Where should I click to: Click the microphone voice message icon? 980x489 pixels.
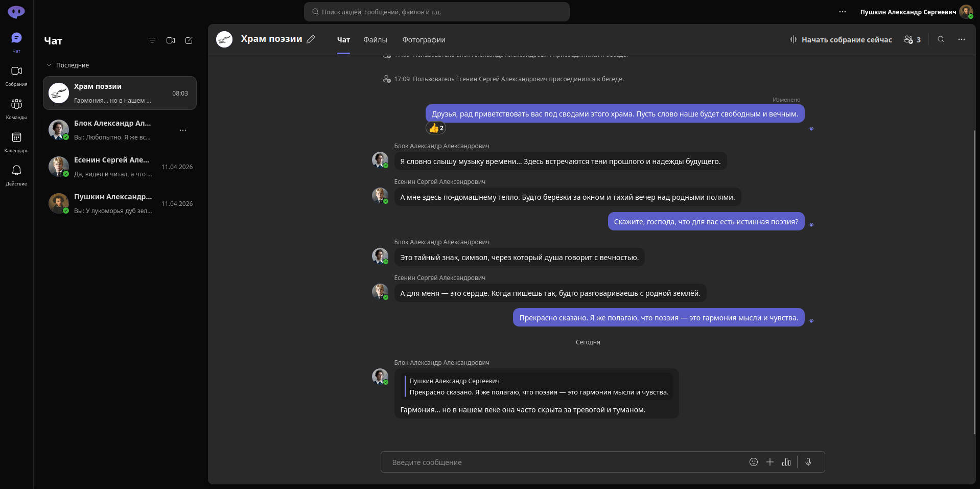tap(808, 462)
